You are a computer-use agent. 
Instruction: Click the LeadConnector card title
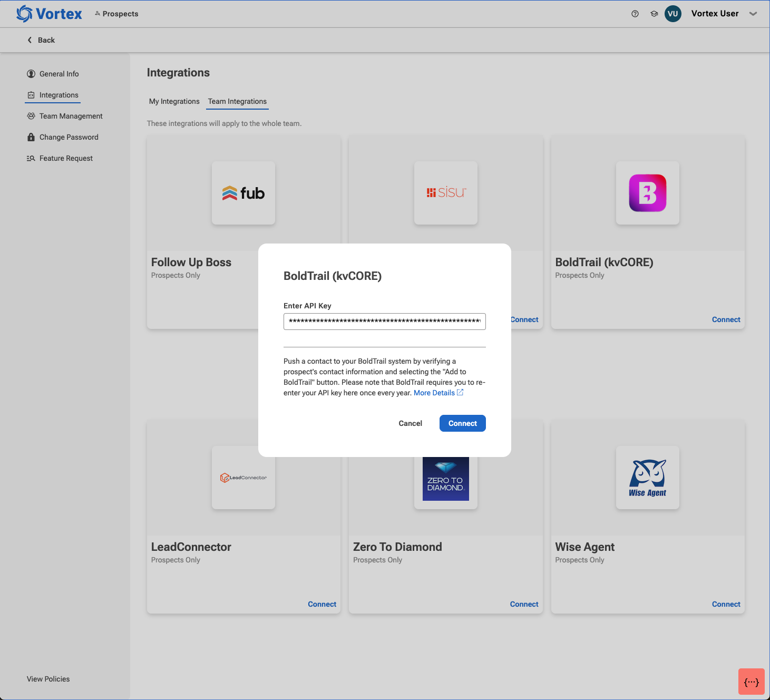[x=191, y=547]
